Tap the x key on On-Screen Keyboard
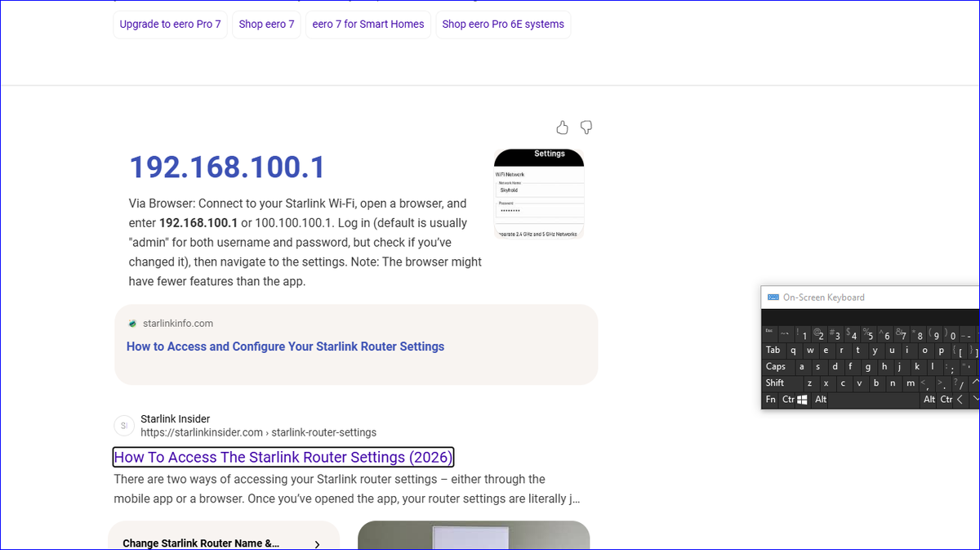The image size is (980, 550). tap(827, 383)
